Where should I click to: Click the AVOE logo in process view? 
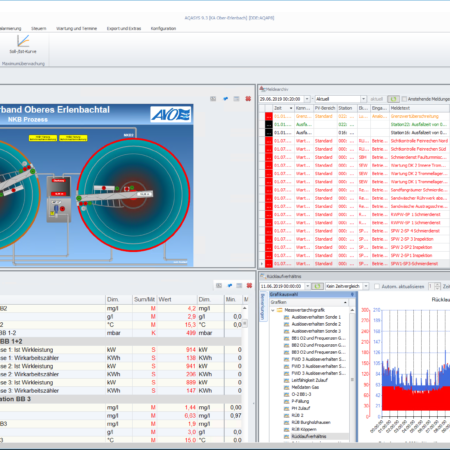171,114
